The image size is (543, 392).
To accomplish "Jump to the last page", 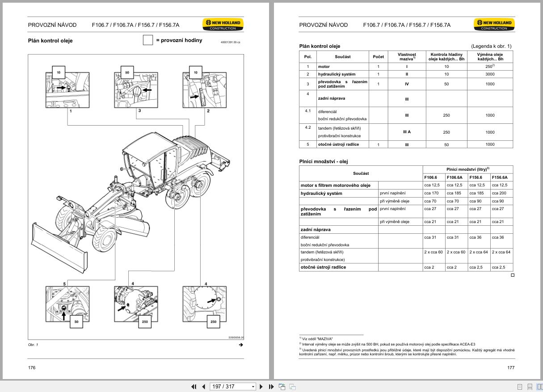I will tap(271, 387).
